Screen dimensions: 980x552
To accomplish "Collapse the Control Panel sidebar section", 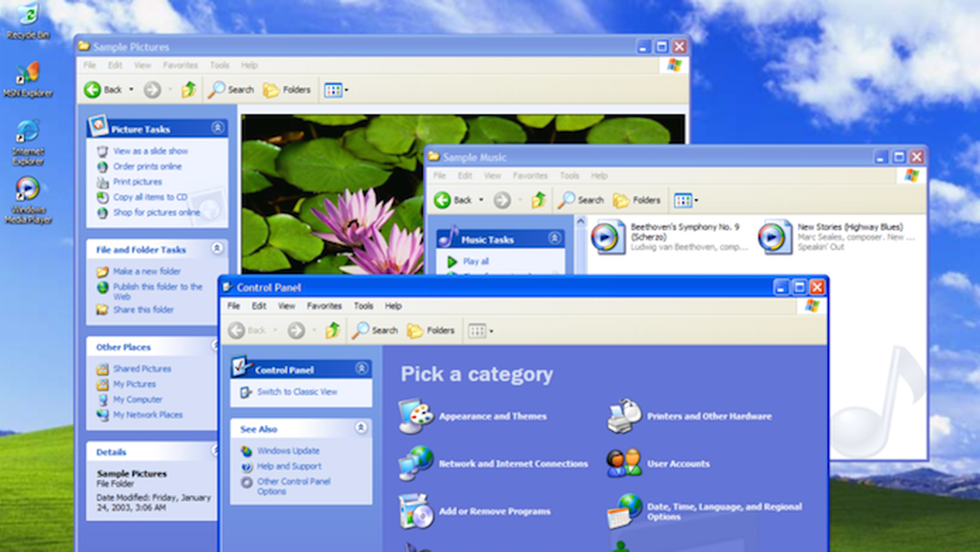I will 361,369.
